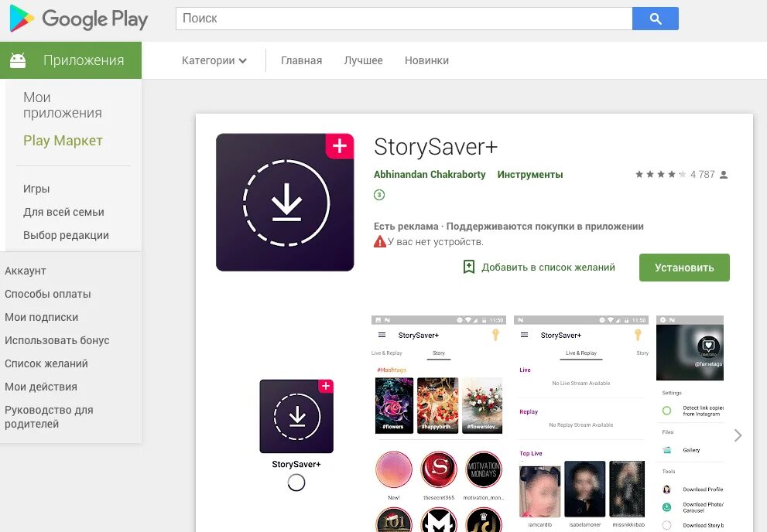Expand the Категории dropdown
The height and width of the screenshot is (532, 767).
(x=214, y=60)
